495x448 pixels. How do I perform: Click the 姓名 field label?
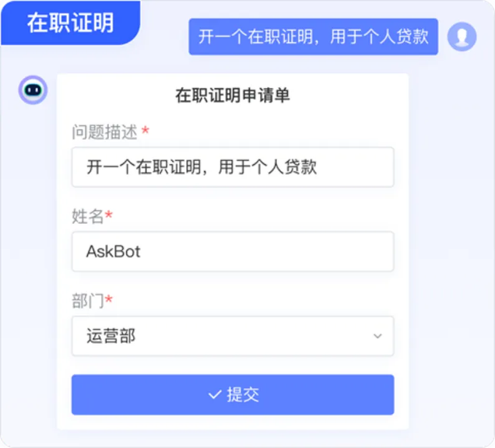(87, 216)
